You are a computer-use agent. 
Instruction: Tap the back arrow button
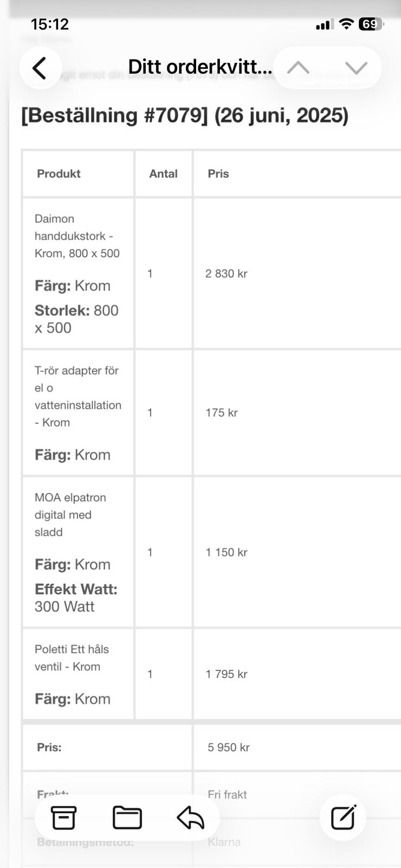click(x=40, y=68)
